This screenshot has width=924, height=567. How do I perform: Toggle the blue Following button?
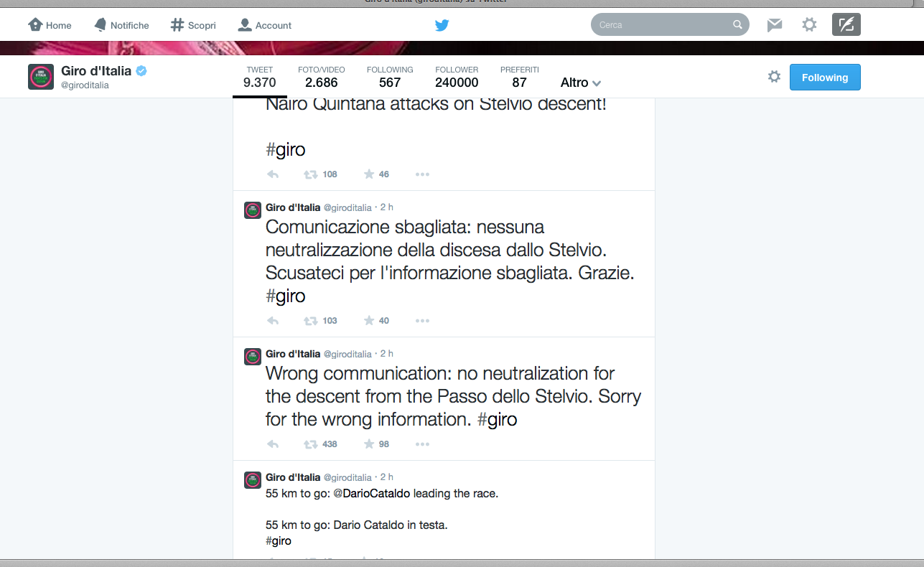click(x=825, y=78)
